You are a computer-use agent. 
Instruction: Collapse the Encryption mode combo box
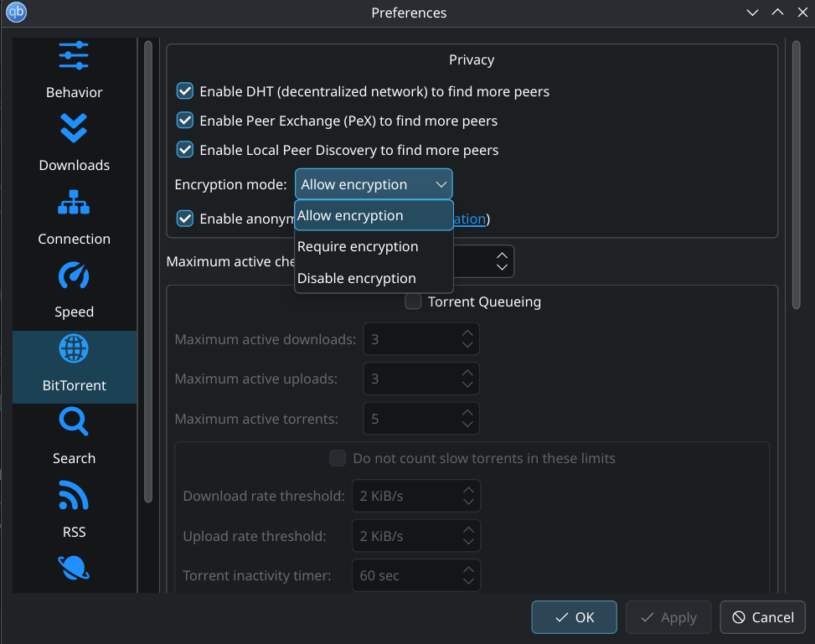pyautogui.click(x=374, y=184)
